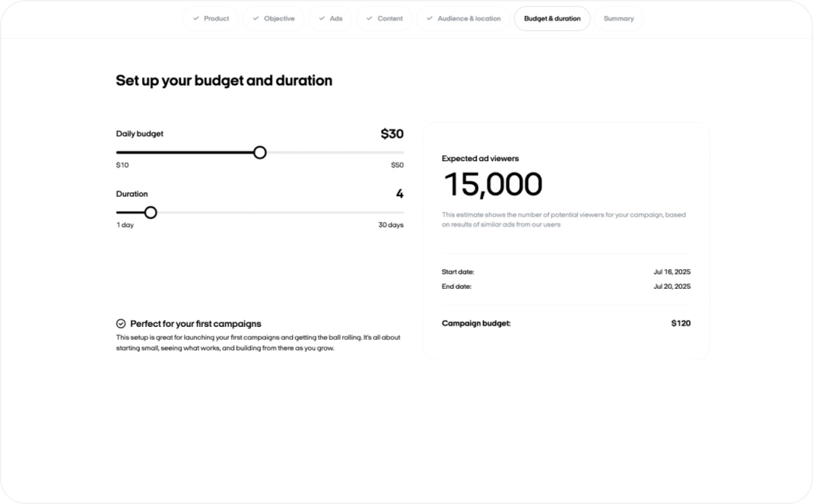The image size is (813, 504).
Task: Click the Duration slider handle
Action: point(151,213)
